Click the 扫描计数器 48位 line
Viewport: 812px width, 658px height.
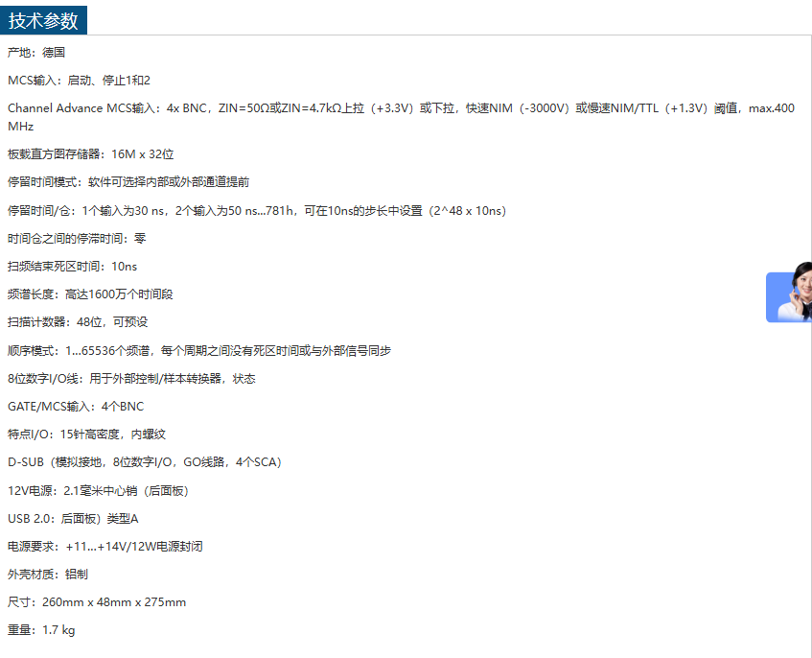78,322
